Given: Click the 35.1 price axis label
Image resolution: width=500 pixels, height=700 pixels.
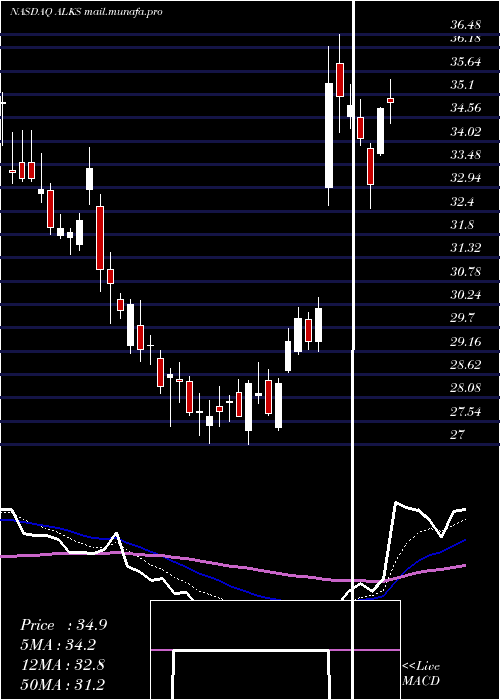Looking at the screenshot, I should [462, 85].
